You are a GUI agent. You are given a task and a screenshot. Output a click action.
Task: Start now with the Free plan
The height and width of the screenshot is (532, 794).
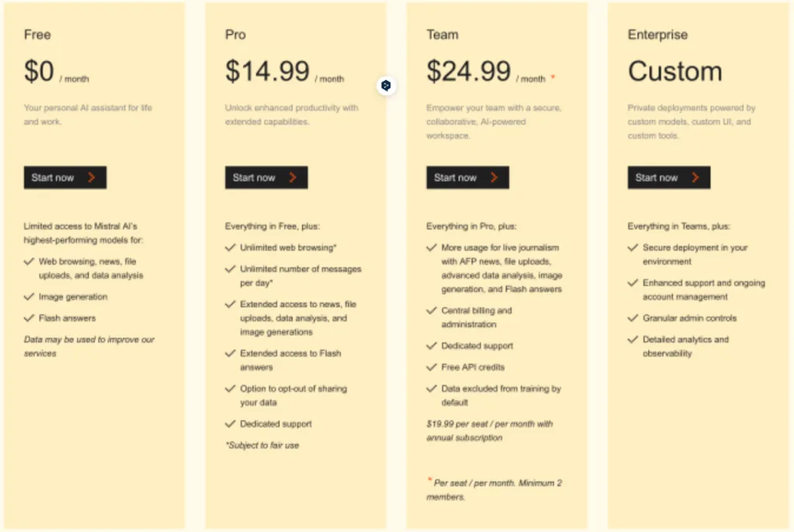coord(65,178)
